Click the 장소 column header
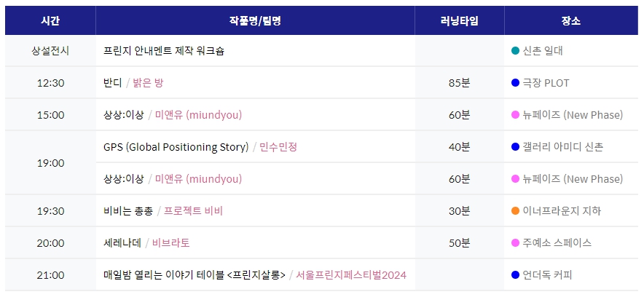644x297 pixels. coord(571,20)
